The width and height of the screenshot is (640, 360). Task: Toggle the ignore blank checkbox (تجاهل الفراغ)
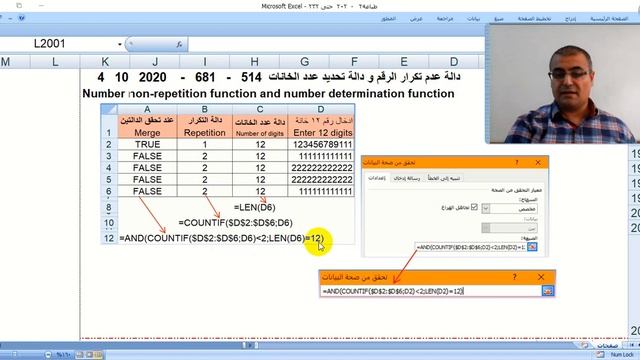tap(474, 207)
